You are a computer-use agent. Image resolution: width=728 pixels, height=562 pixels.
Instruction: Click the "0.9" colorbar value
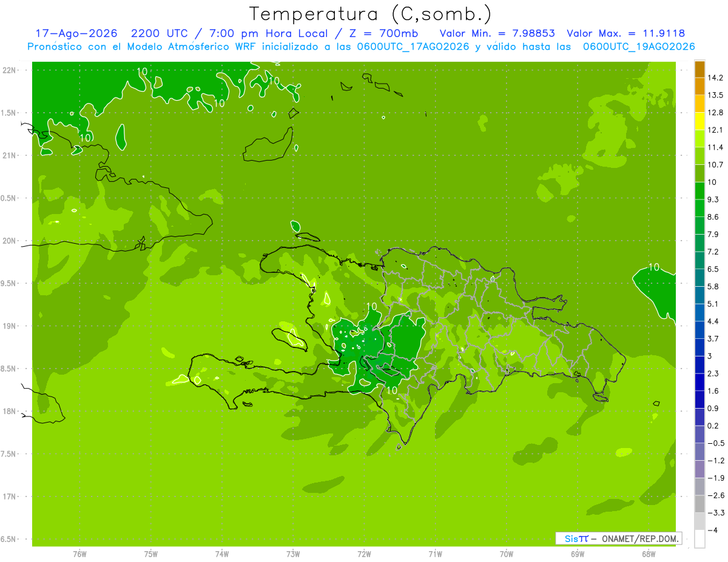coord(713,409)
